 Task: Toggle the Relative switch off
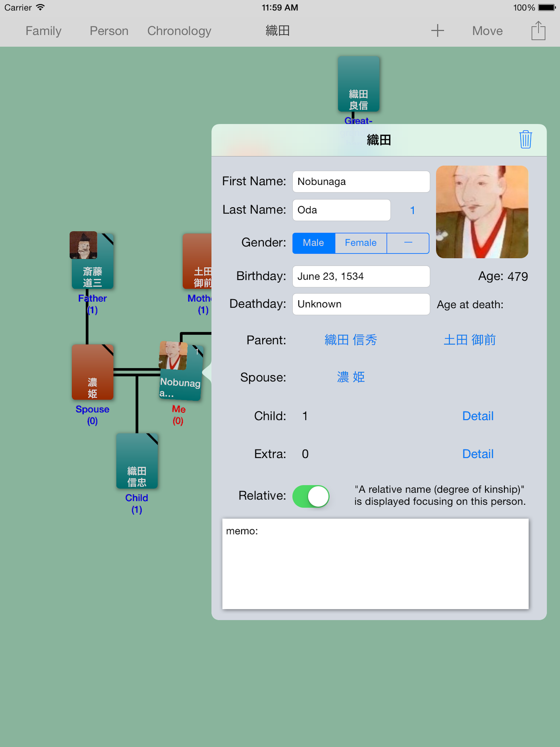click(x=311, y=496)
